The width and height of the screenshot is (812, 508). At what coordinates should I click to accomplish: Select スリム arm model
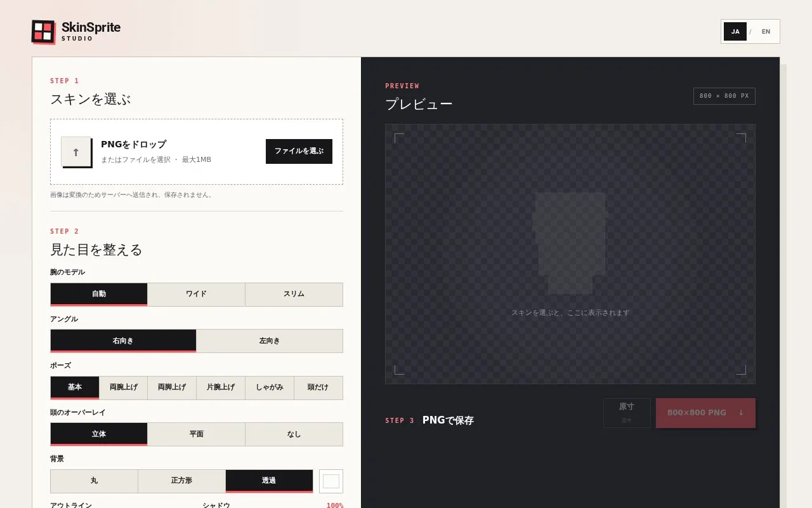click(x=294, y=294)
